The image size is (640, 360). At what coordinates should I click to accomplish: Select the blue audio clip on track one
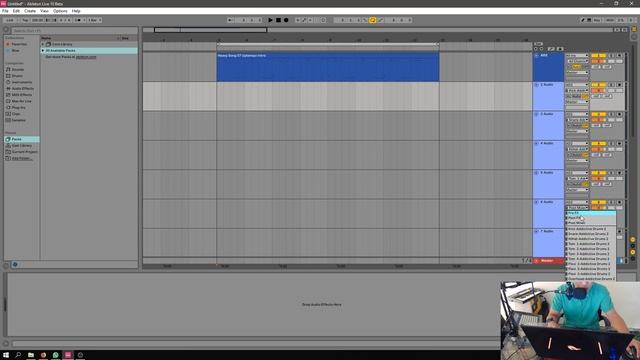tap(328, 67)
